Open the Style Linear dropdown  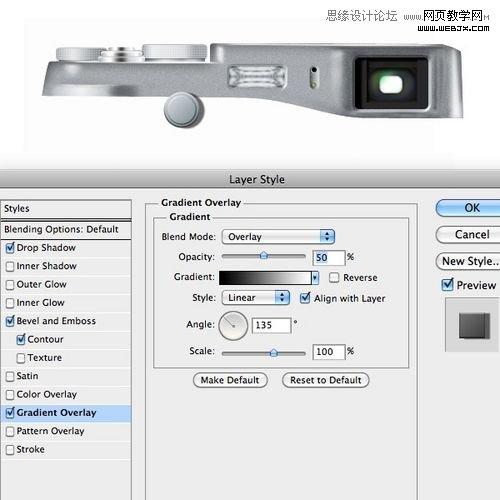[256, 297]
